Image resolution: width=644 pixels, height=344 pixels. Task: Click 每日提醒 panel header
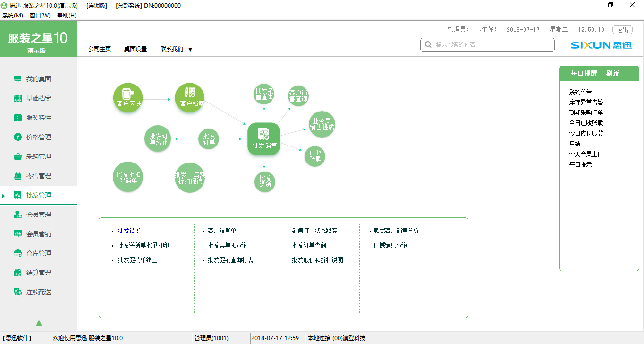(584, 74)
